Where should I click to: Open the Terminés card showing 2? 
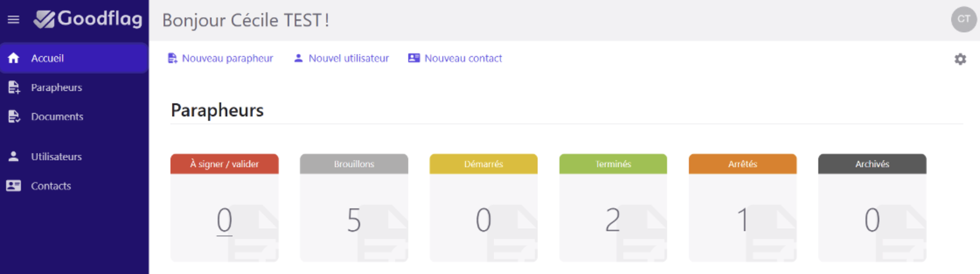pos(613,208)
